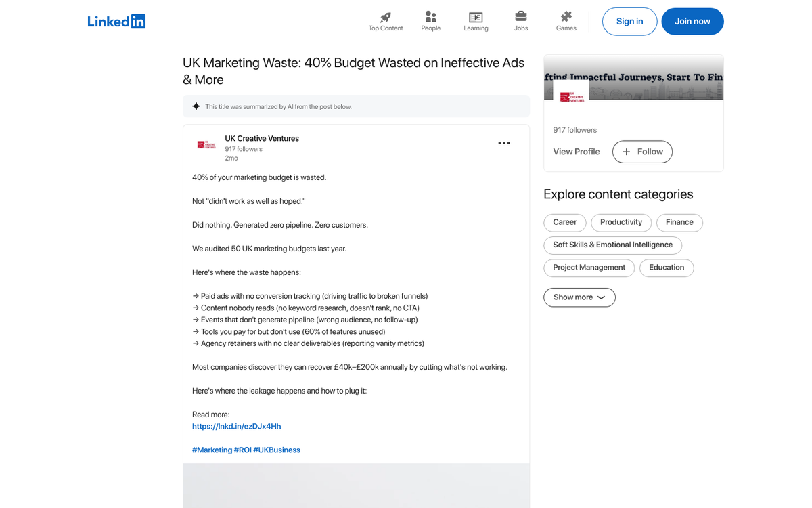Select the Productivity category chip
The height and width of the screenshot is (508, 812).
(621, 222)
